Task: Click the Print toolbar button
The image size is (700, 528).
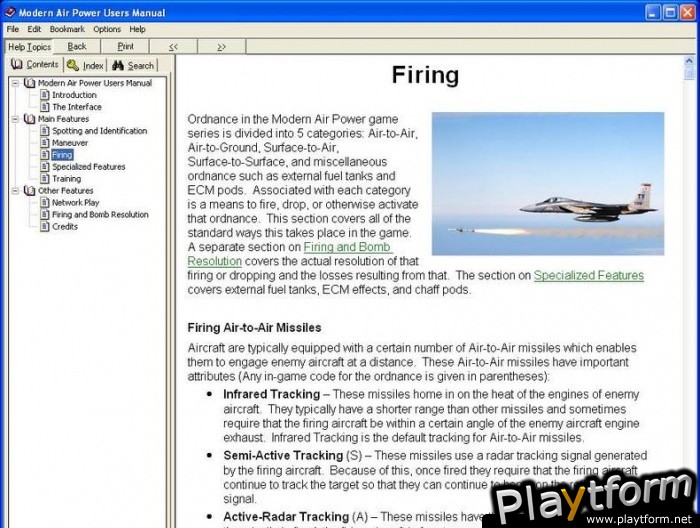Action: (125, 46)
